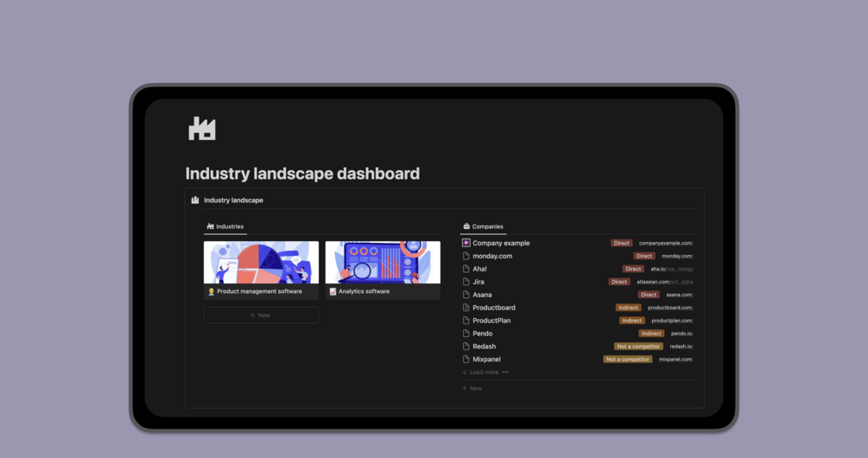Load more companies in the list
The image size is (868, 458).
pyautogui.click(x=480, y=372)
